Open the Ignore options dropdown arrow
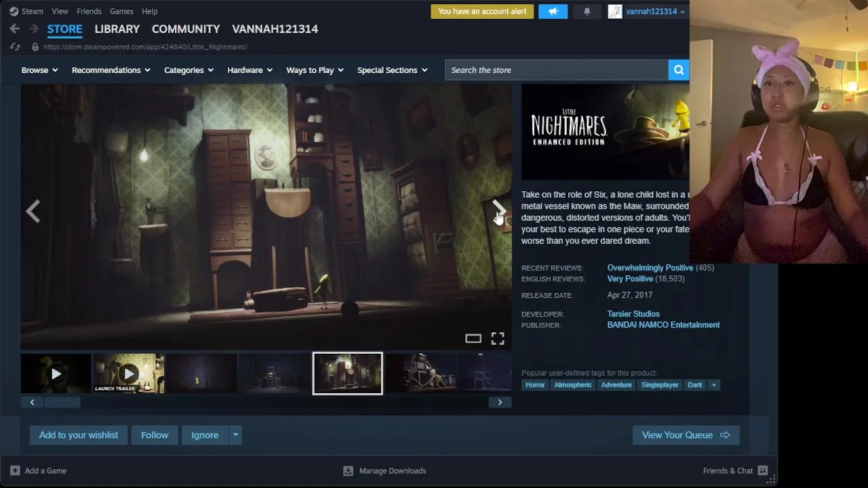The width and height of the screenshot is (868, 488). pos(235,435)
